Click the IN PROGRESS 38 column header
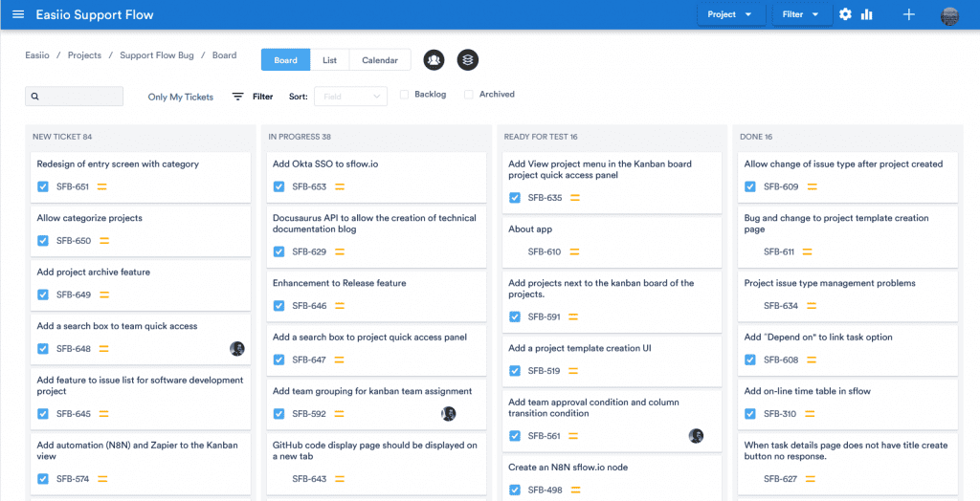Image resolution: width=980 pixels, height=501 pixels. point(300,136)
